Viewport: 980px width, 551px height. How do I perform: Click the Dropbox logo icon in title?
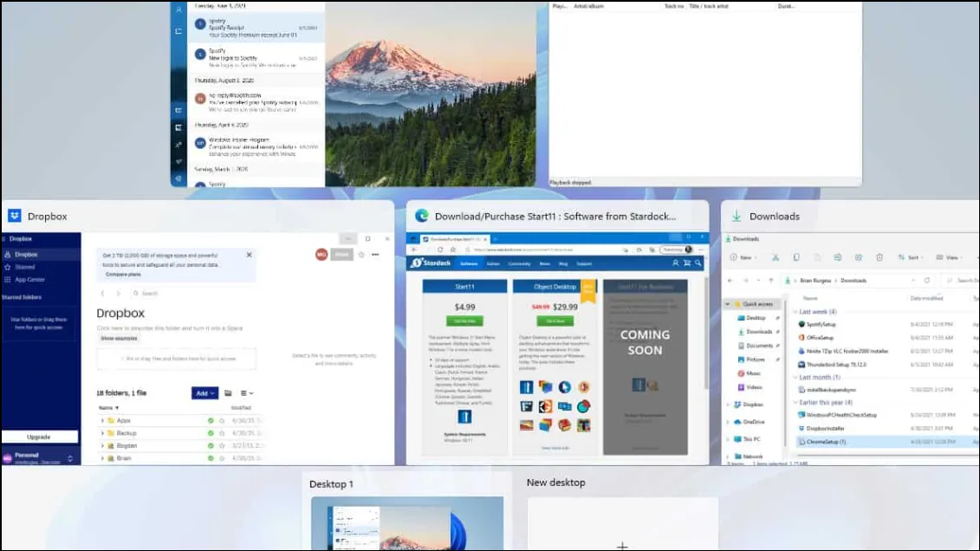(15, 216)
